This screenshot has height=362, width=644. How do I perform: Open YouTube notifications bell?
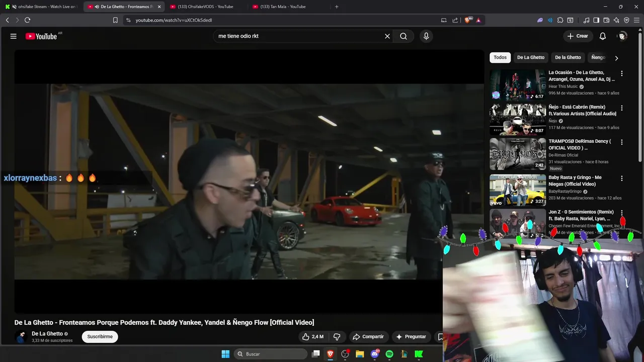(x=603, y=36)
